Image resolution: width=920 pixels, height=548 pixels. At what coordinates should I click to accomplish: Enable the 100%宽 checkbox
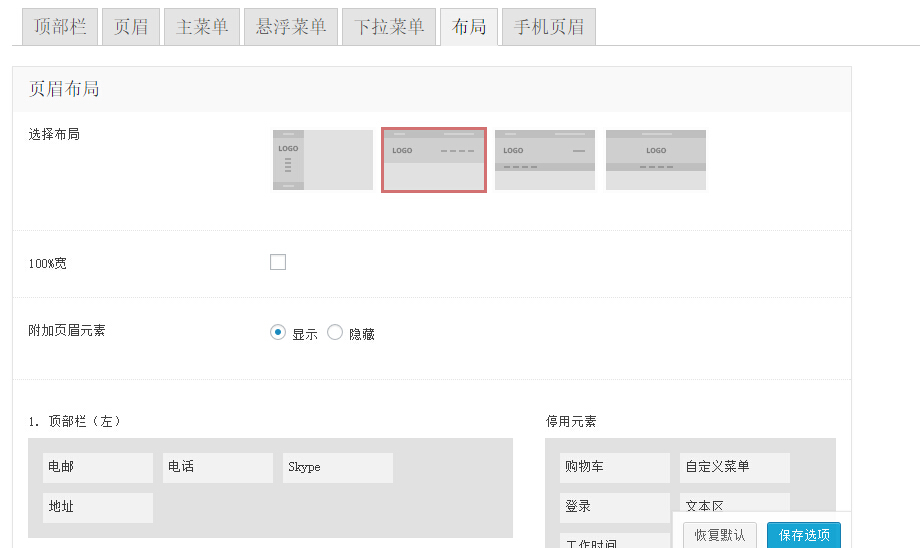coord(278,262)
